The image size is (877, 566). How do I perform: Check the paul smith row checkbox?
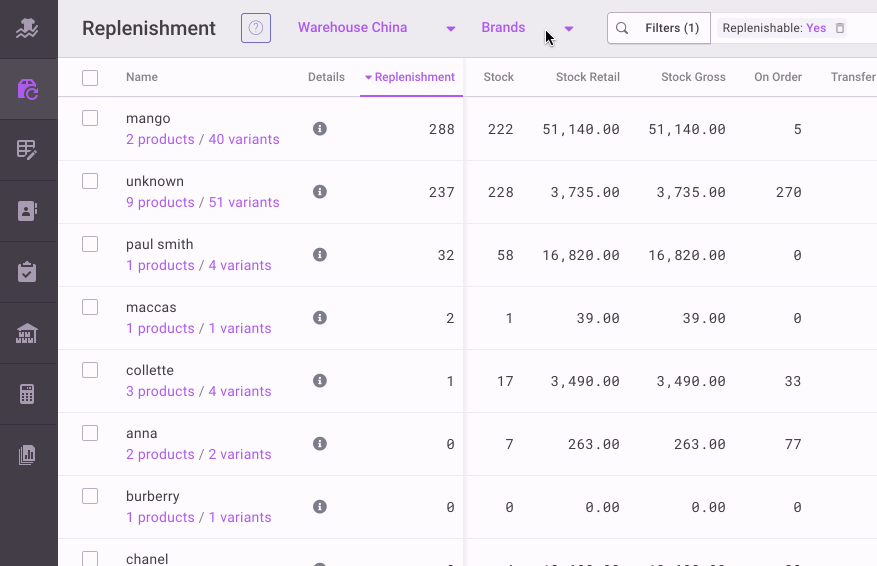90,244
